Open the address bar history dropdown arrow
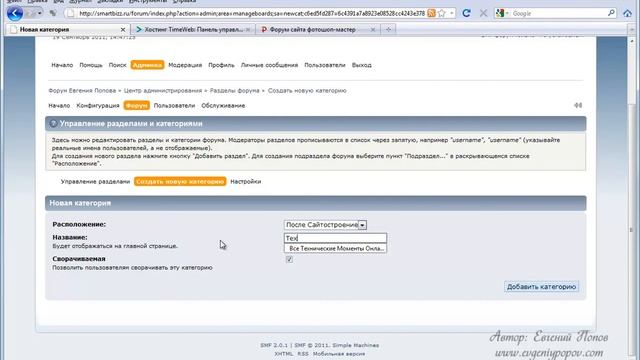 451,13
